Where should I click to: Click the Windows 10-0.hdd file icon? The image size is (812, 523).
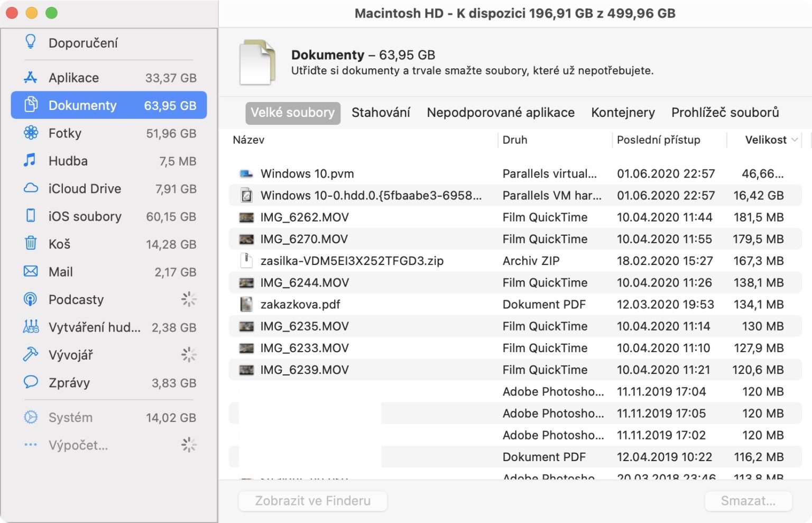[x=246, y=195]
